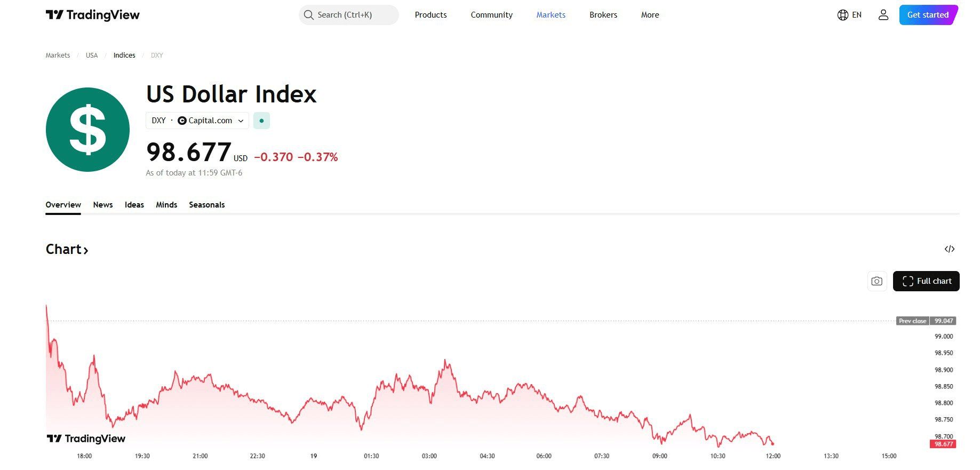
Task: Click the TradingView watermark on the chart
Action: (86, 439)
